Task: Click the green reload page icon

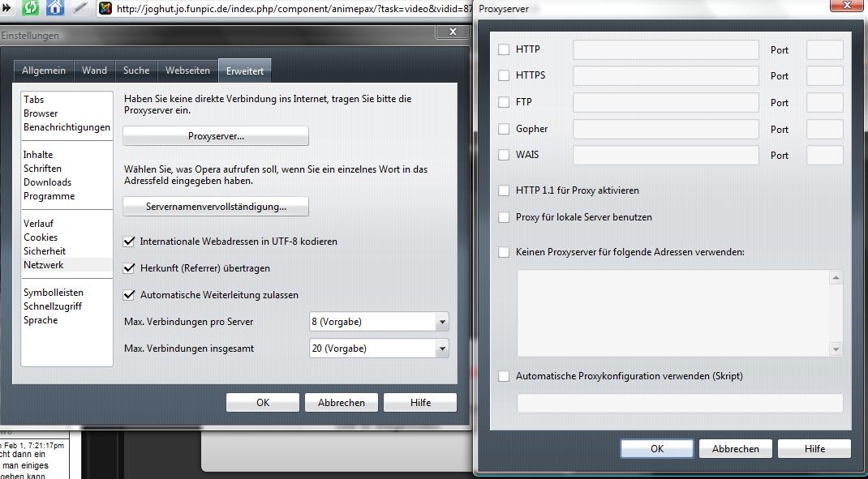Action: coord(31,8)
